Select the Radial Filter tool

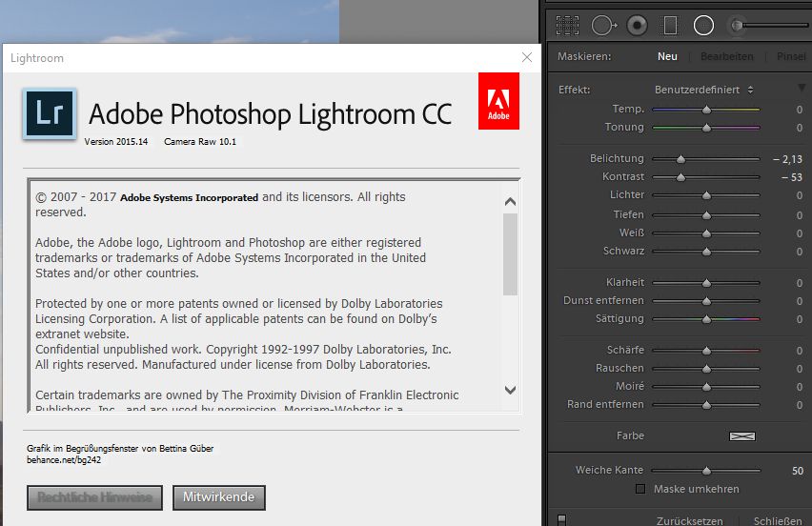(703, 26)
